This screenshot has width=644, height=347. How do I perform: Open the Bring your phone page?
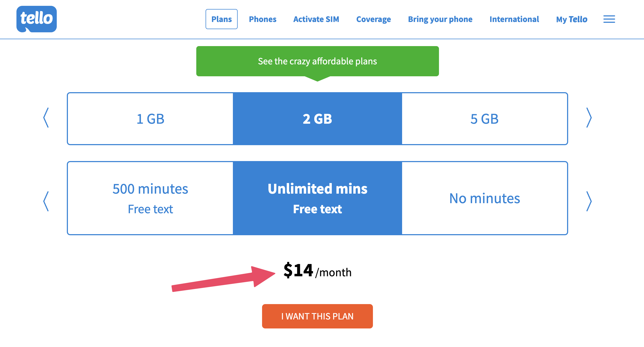[x=440, y=19]
